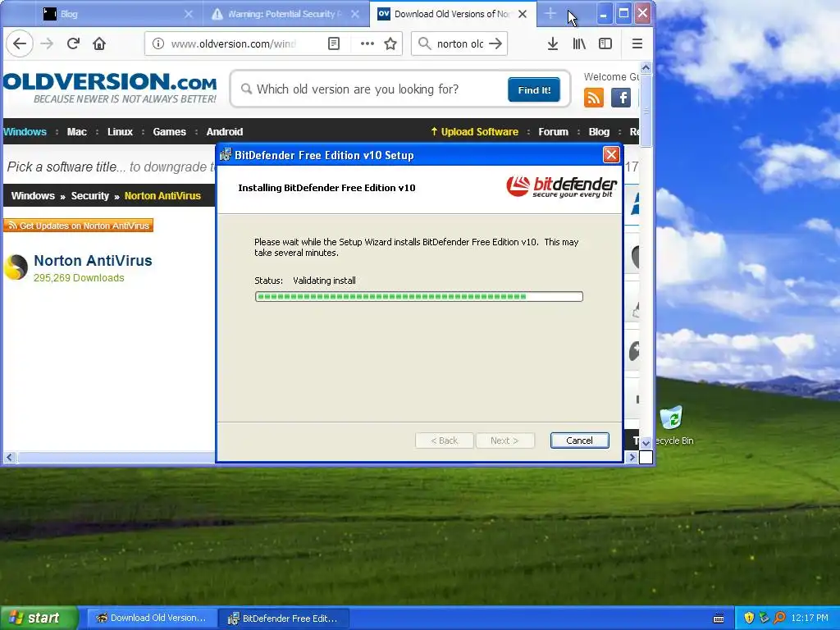
Task: Click the Find It! button
Action: point(533,90)
